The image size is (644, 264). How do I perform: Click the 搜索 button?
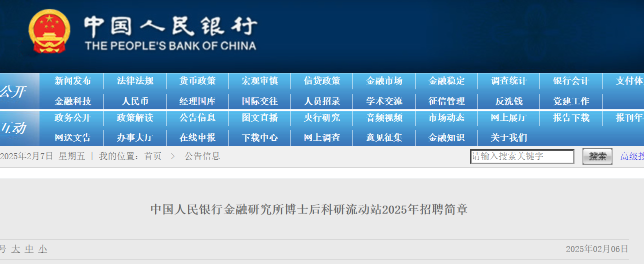click(597, 156)
